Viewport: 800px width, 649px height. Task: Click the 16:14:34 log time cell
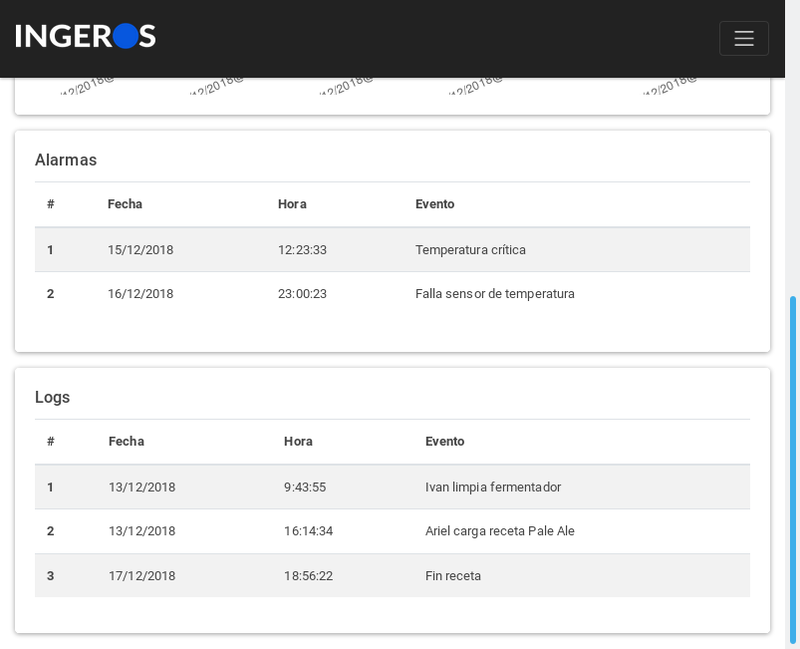pyautogui.click(x=308, y=531)
